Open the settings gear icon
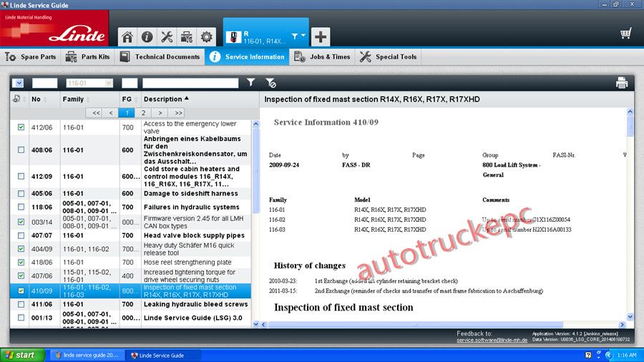This screenshot has width=644, height=362. (206, 37)
